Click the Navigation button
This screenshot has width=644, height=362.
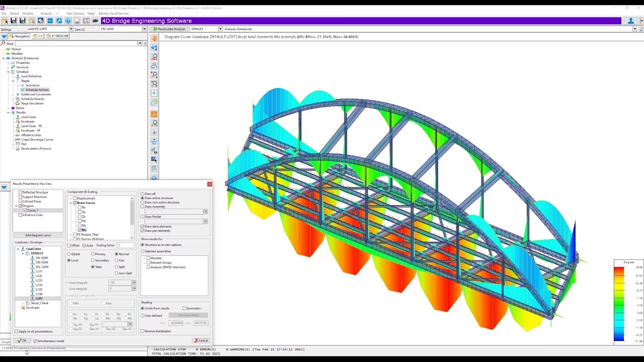[19, 36]
